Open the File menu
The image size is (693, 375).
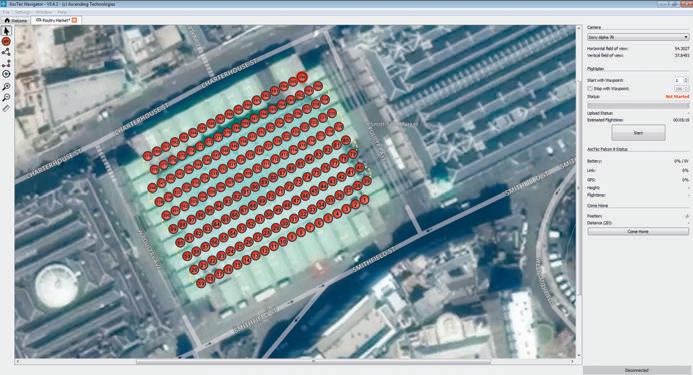(6, 12)
